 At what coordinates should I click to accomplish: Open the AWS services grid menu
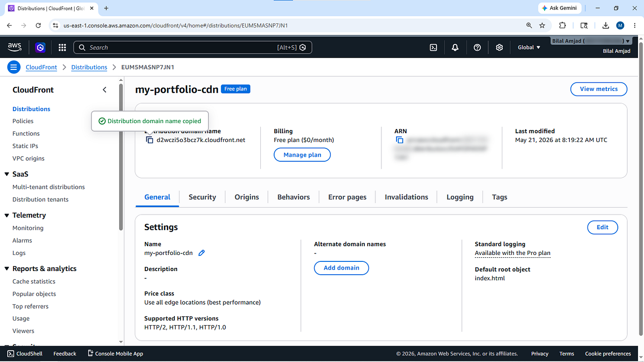pyautogui.click(x=62, y=47)
